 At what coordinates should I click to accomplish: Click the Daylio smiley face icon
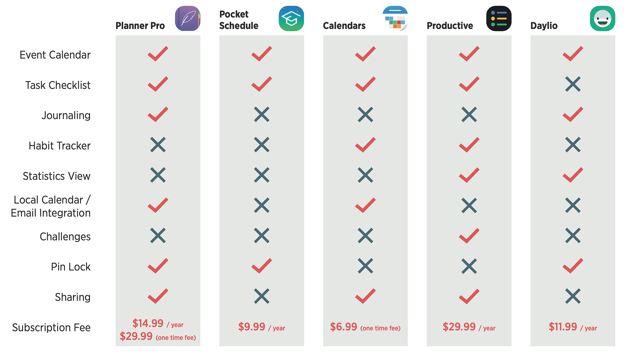[603, 18]
